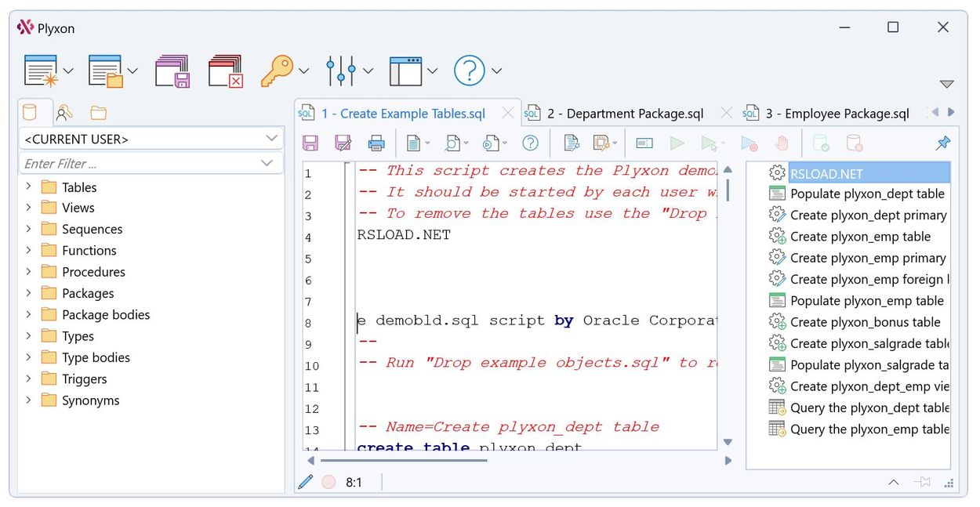
Task: Open the dropdown beside window layout icon
Action: 433,71
